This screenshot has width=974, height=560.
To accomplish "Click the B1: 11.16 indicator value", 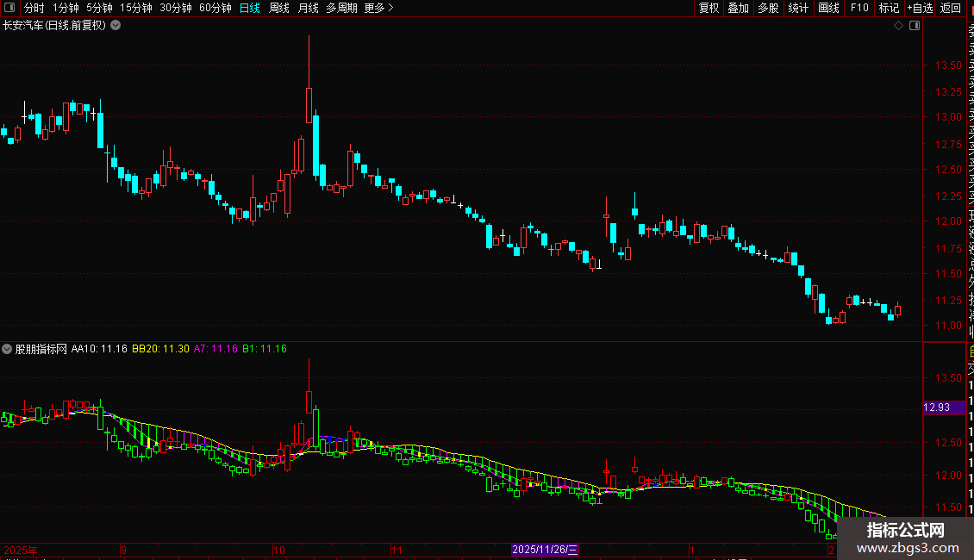I will (265, 349).
